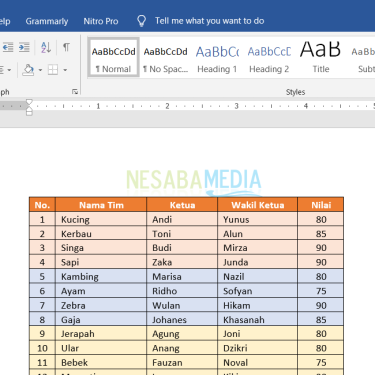Apply the Title style

click(x=321, y=58)
